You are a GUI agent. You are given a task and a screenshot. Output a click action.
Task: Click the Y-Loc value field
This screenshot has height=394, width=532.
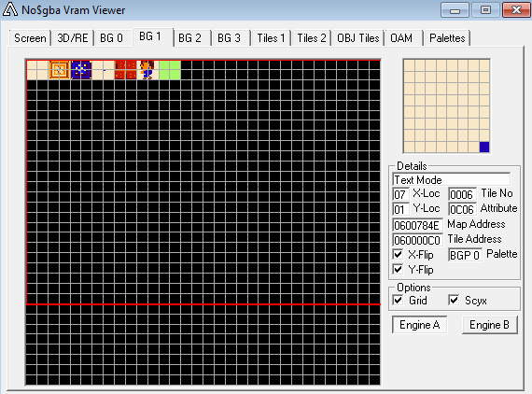pyautogui.click(x=400, y=209)
